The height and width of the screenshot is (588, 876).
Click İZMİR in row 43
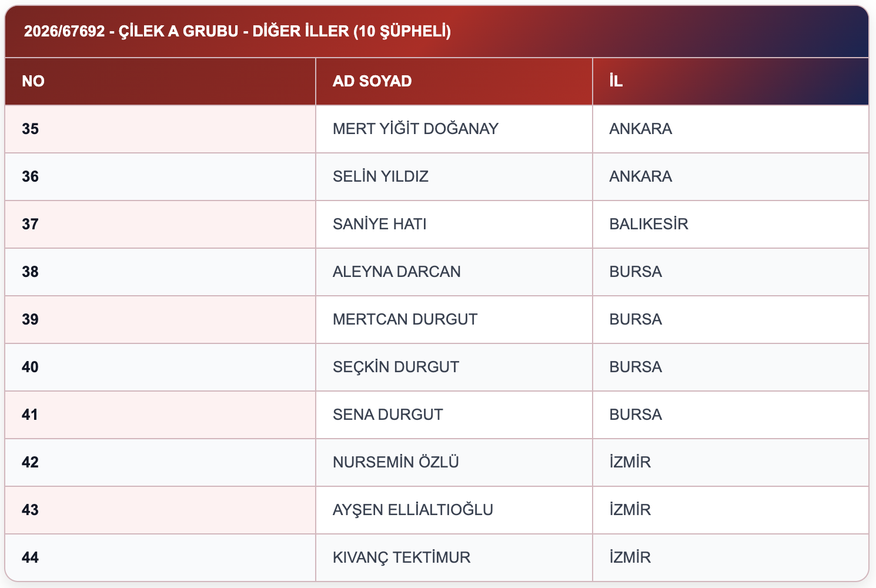click(x=630, y=510)
